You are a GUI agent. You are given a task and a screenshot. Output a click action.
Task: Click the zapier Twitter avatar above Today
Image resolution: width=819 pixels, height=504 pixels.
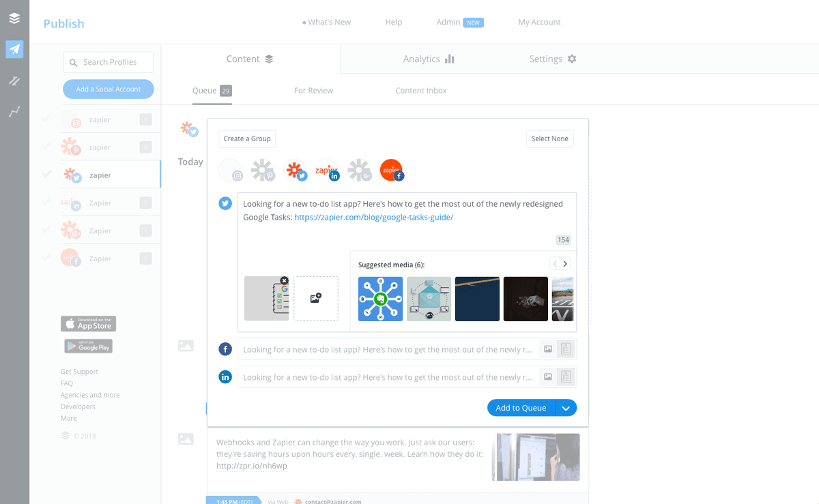[189, 129]
